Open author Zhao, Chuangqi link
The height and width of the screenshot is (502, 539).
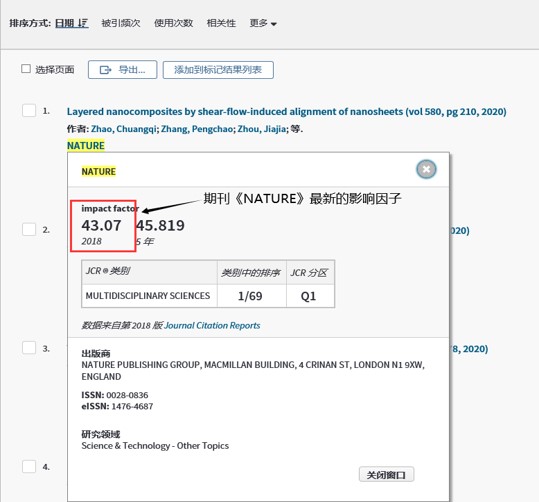(123, 129)
